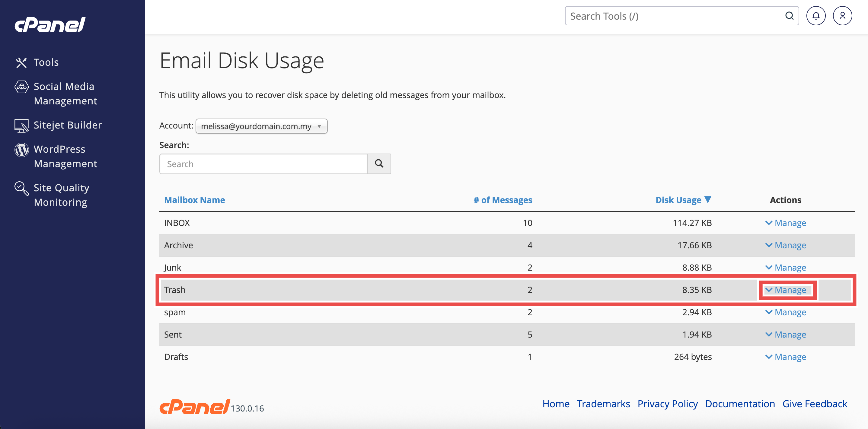Screen dimensions: 868x429
Task: Click the Tools wrench icon in sidebar
Action: tap(21, 63)
